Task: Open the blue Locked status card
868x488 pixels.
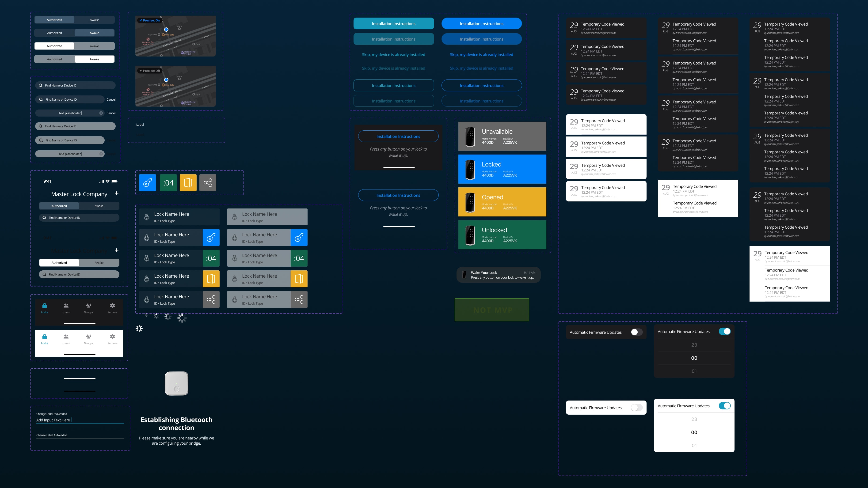Action: tap(502, 169)
